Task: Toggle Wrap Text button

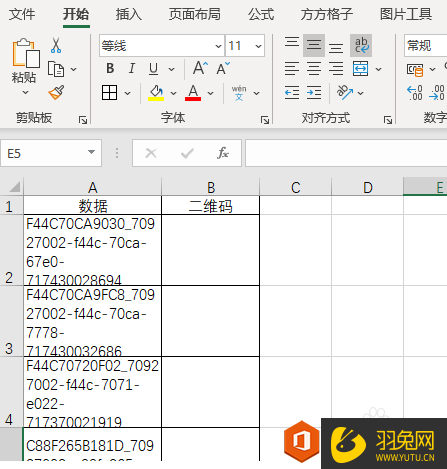Action: pyautogui.click(x=361, y=45)
